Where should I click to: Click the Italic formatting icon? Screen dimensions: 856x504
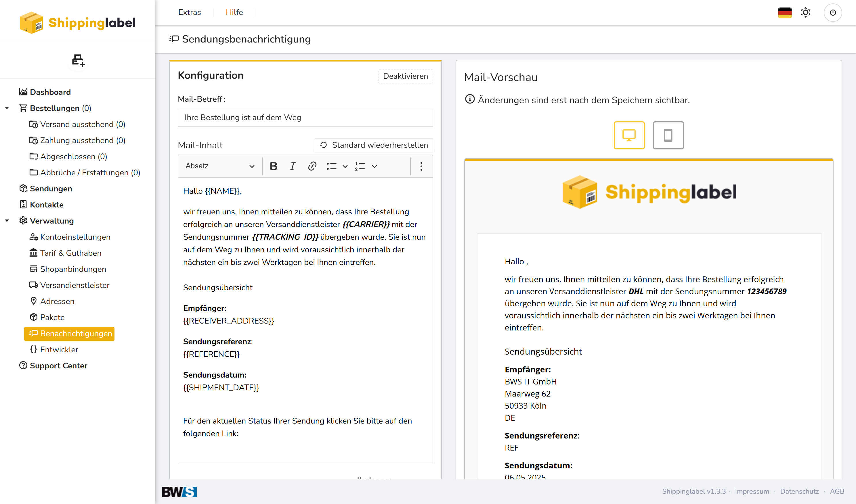pos(292,166)
